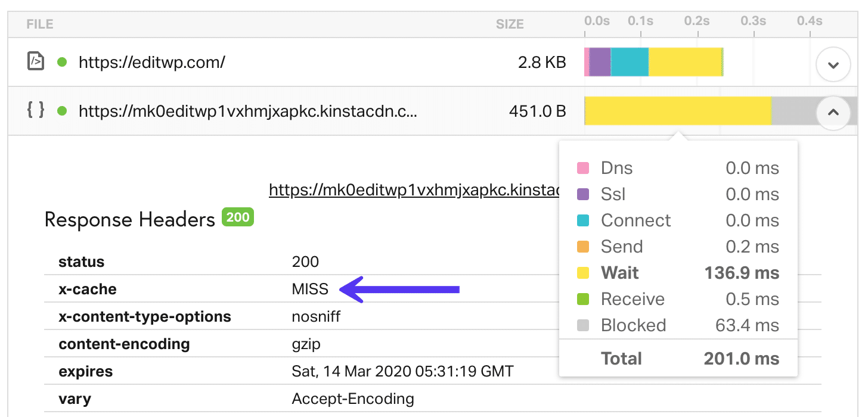This screenshot has width=868, height=417.
Task: Click the expires header name
Action: pyautogui.click(x=86, y=372)
